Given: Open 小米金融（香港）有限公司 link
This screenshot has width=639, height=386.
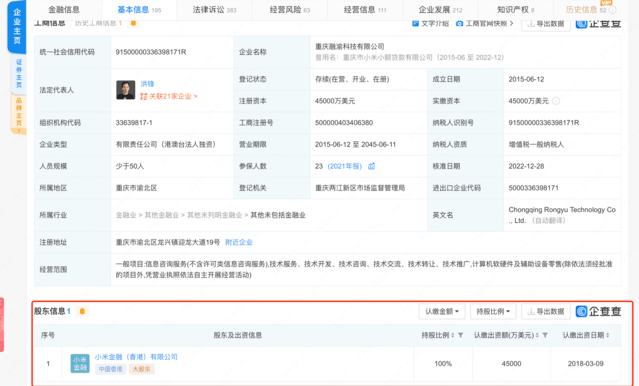Looking at the screenshot, I should (x=136, y=357).
